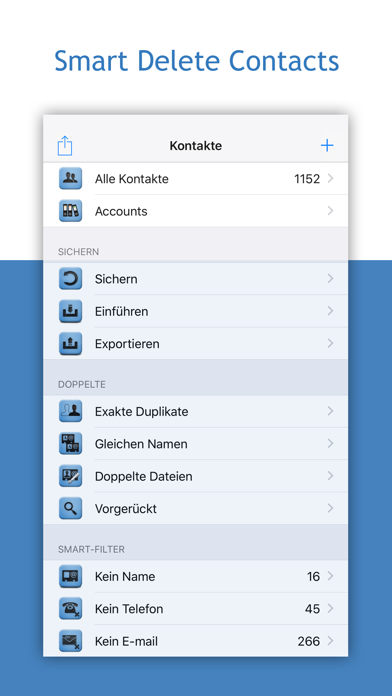Open Kein Telefon row chevron
Image resolution: width=392 pixels, height=696 pixels.
pyautogui.click(x=330, y=608)
